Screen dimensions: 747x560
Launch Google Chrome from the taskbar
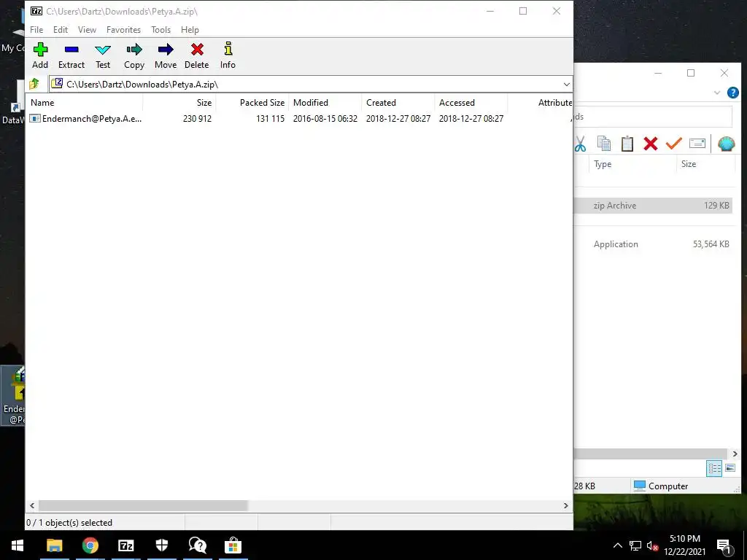(90, 545)
